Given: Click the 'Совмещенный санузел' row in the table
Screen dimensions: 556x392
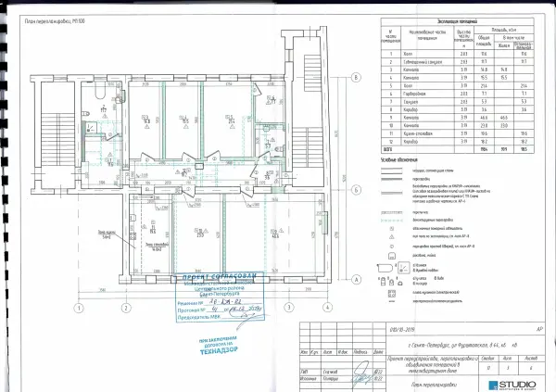Looking at the screenshot, I should tap(458, 62).
